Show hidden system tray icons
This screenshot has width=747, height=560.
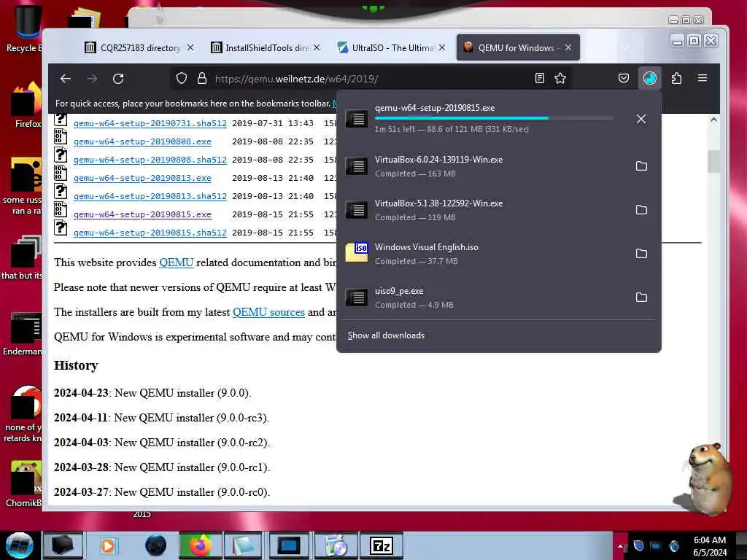pos(620,546)
